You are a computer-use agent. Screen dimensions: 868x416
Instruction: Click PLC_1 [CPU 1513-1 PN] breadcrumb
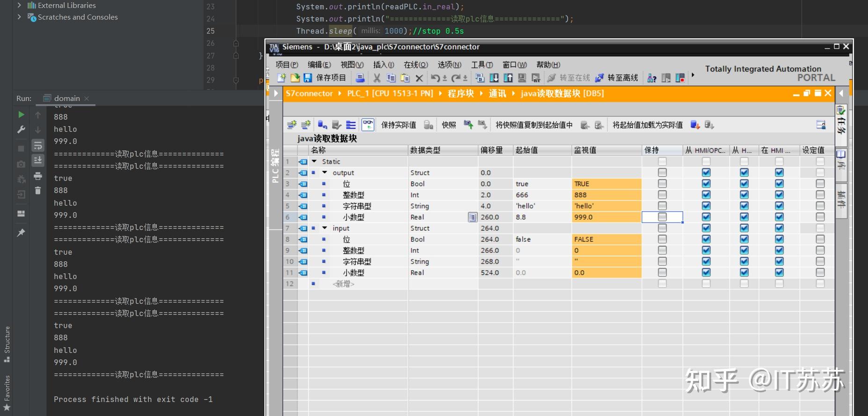coord(390,93)
